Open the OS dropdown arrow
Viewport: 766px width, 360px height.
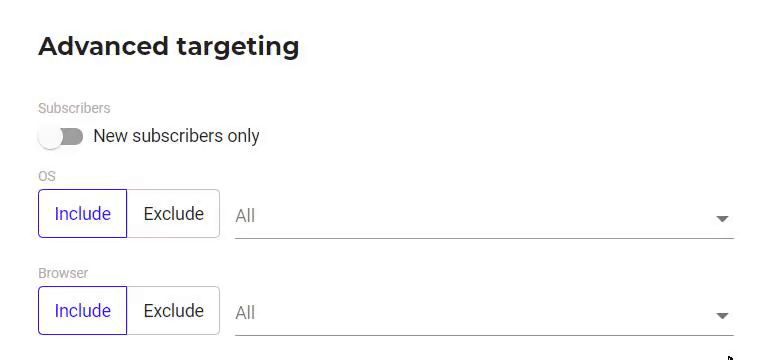(x=722, y=218)
